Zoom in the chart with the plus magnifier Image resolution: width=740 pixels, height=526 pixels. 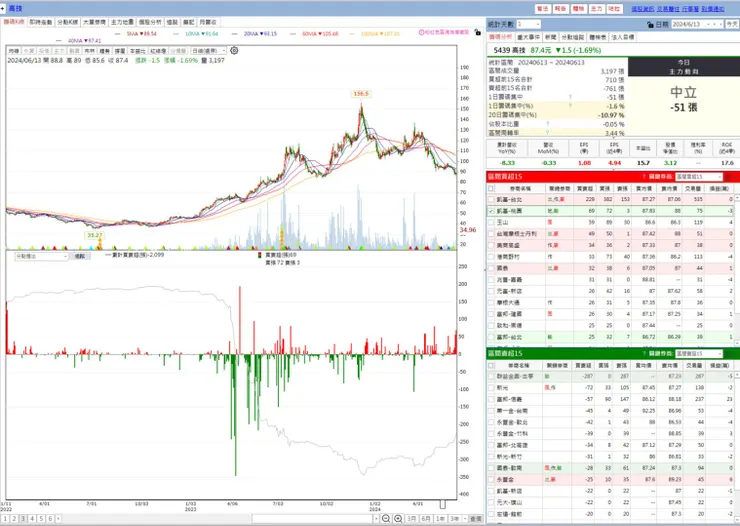tap(398, 518)
